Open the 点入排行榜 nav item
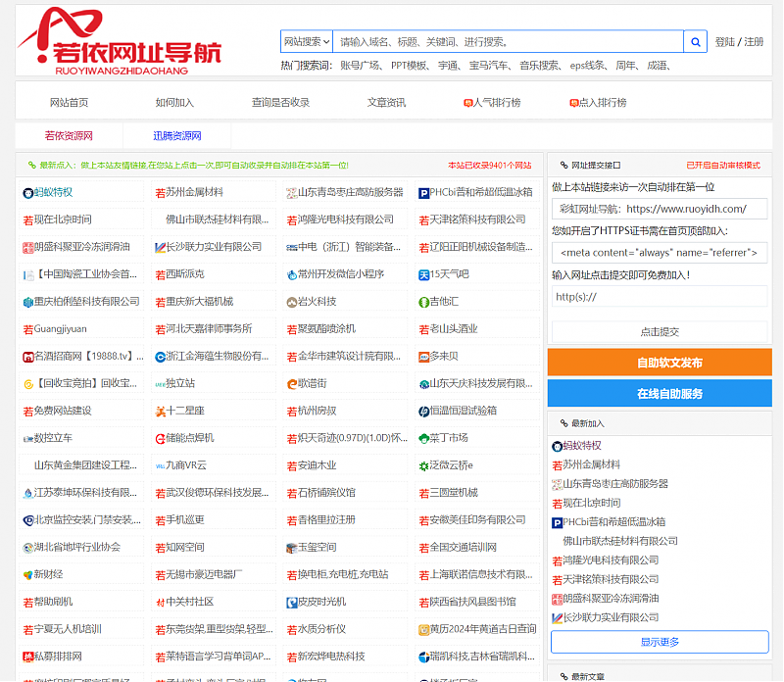 click(x=598, y=103)
